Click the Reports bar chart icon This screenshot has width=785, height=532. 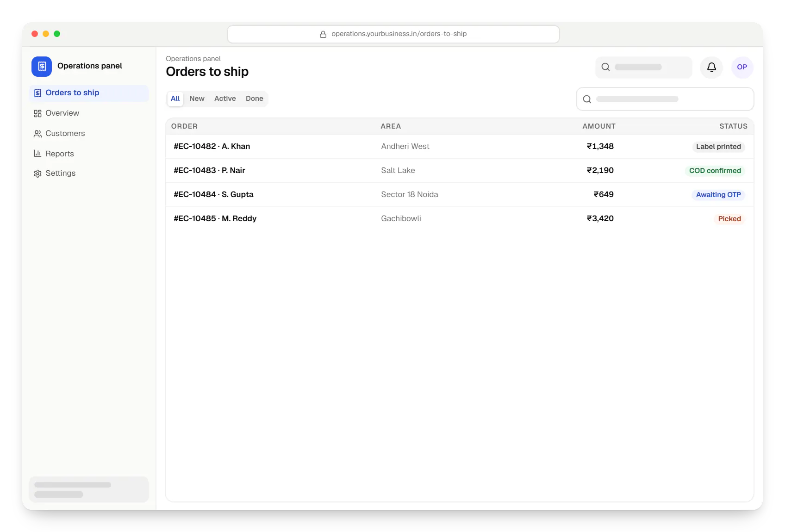coord(37,154)
